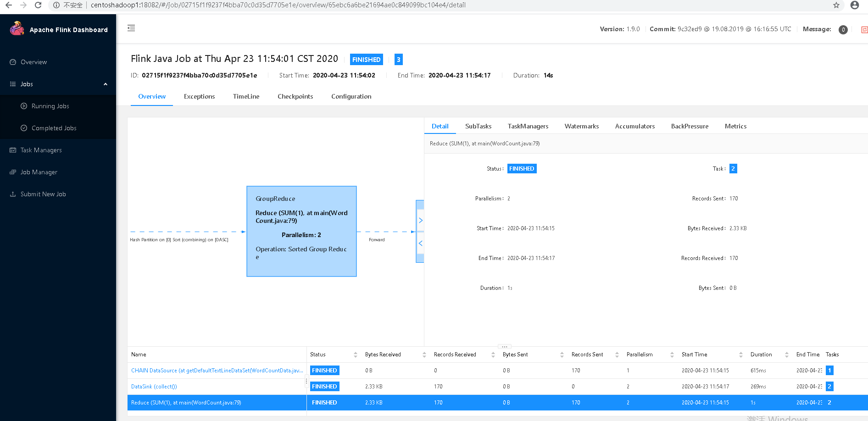Sort the table by Status
Image resolution: width=868 pixels, height=421 pixels.
(356, 355)
